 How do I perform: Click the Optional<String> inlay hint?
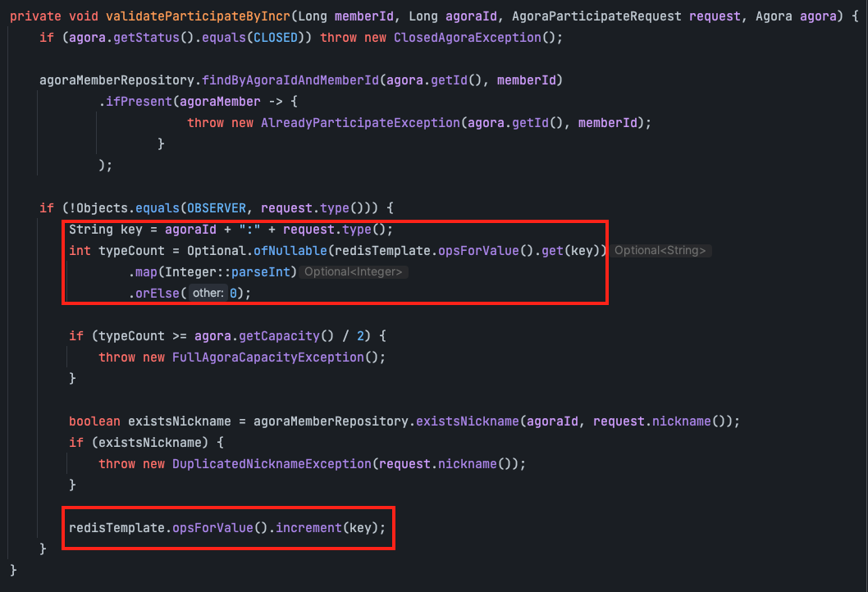[x=660, y=251]
